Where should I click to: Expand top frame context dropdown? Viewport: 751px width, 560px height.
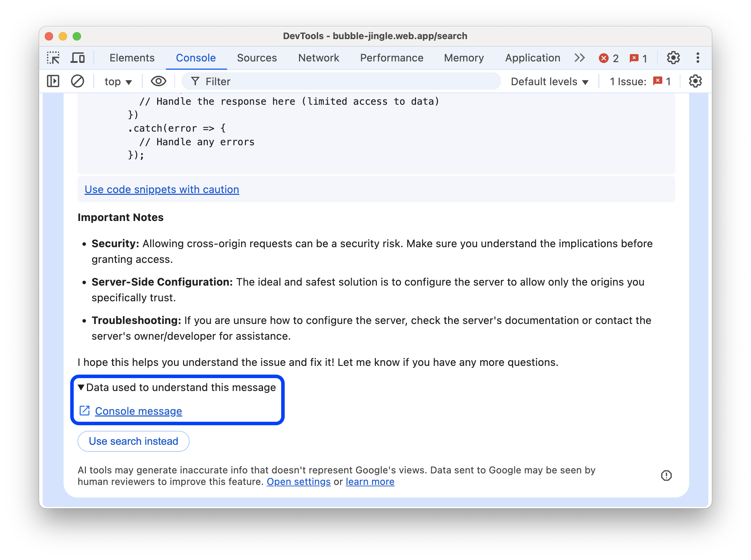pyautogui.click(x=118, y=81)
